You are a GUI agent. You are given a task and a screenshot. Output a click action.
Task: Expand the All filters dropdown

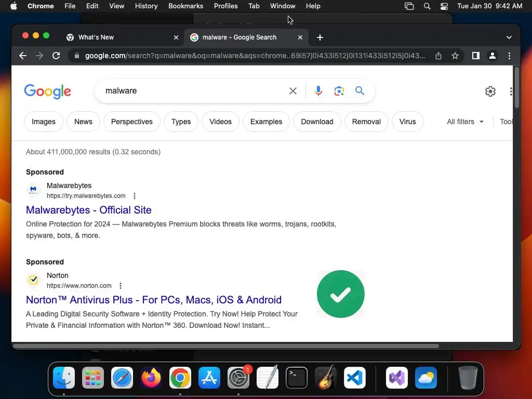[465, 122]
